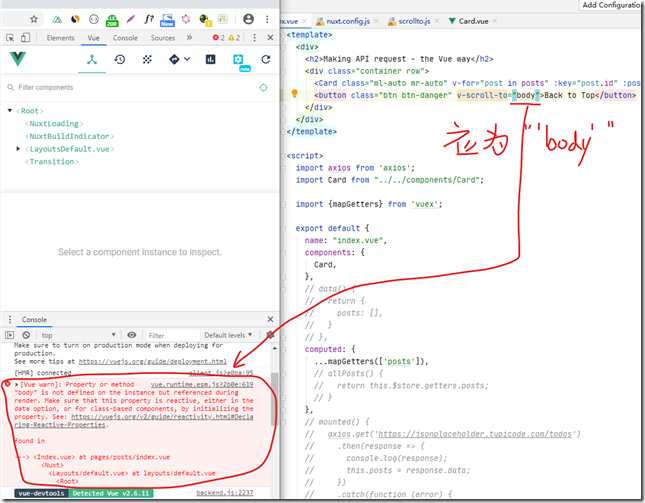
Task: Click the Vue logo in devtools
Action: tap(18, 59)
